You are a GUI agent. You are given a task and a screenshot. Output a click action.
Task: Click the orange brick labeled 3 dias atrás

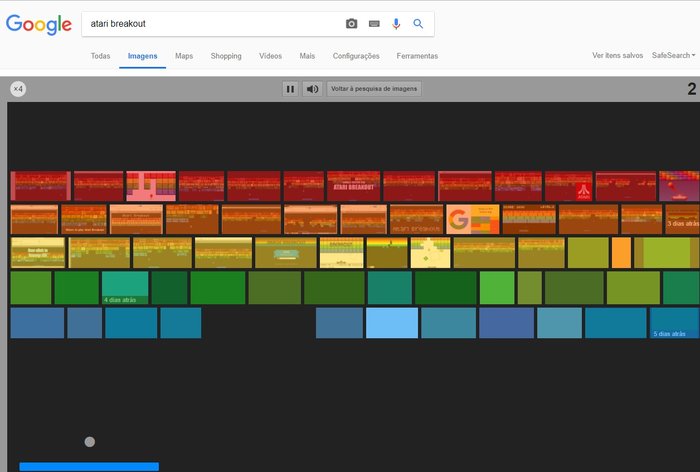click(x=682, y=219)
